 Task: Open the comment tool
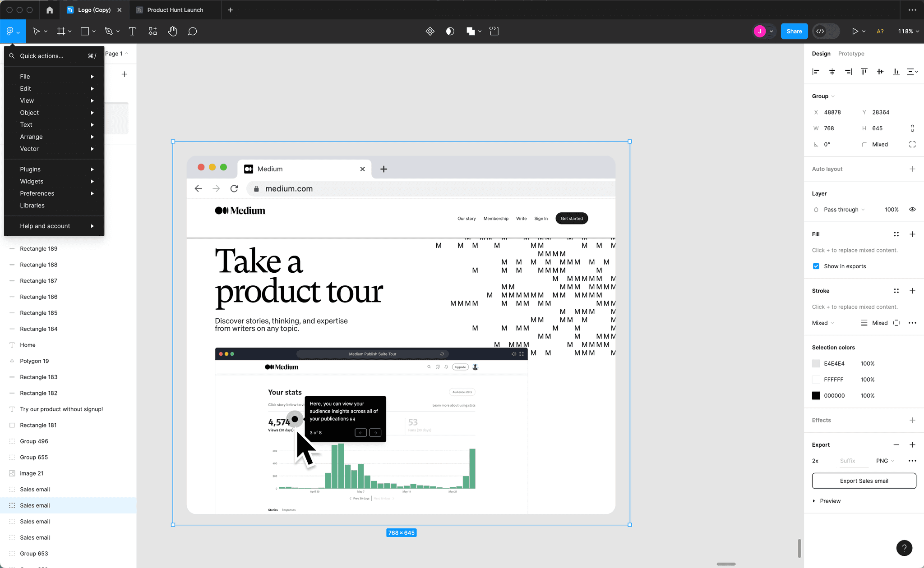click(192, 31)
